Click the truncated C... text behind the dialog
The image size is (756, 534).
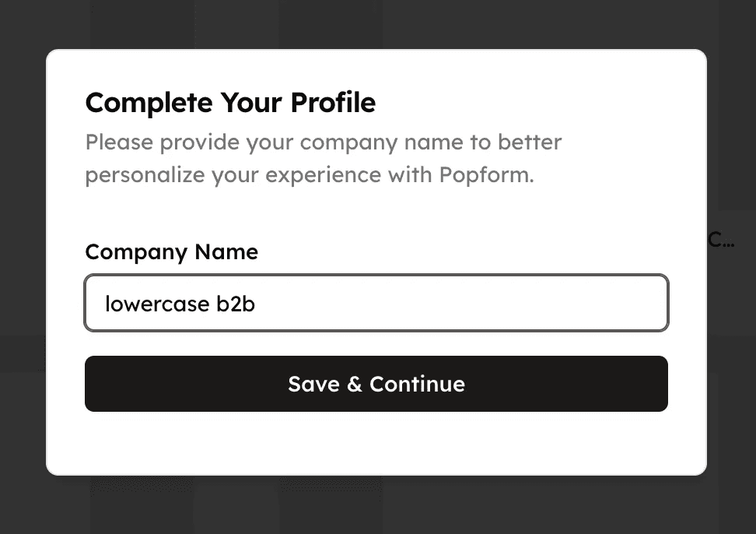click(x=721, y=240)
